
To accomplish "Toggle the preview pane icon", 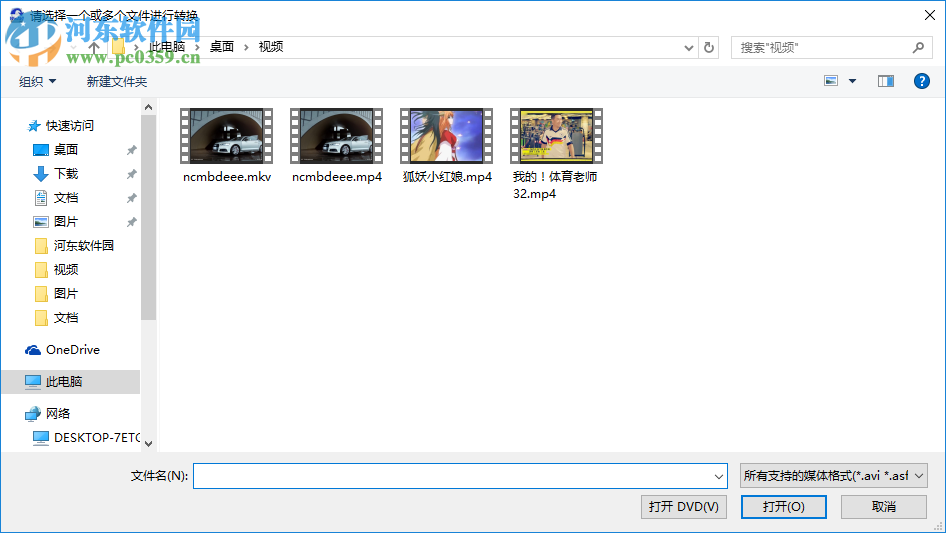I will pos(886,81).
